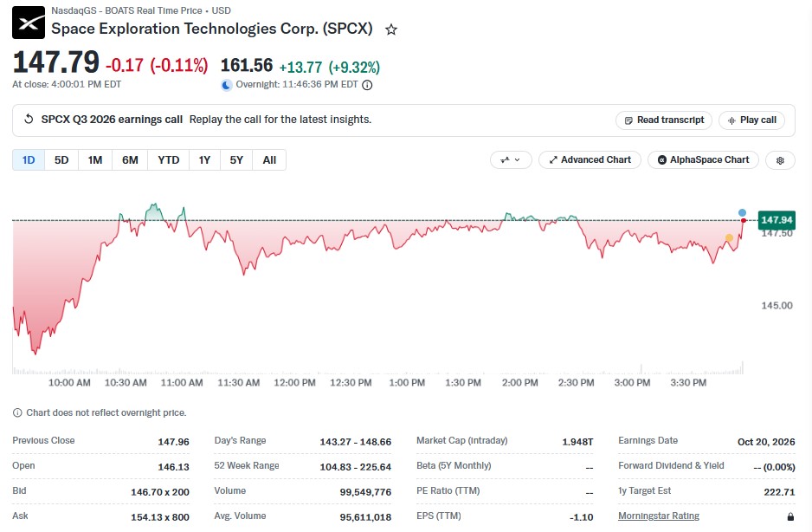Click the Day's Range value 143.27 - 148.66
Viewport: 812px width, 532px height.
click(355, 442)
